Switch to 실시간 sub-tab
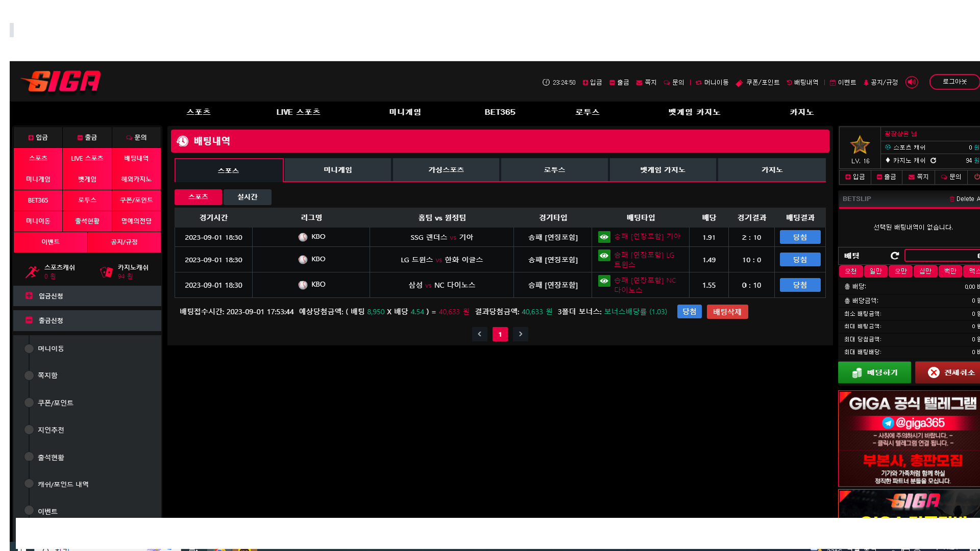 pos(247,197)
